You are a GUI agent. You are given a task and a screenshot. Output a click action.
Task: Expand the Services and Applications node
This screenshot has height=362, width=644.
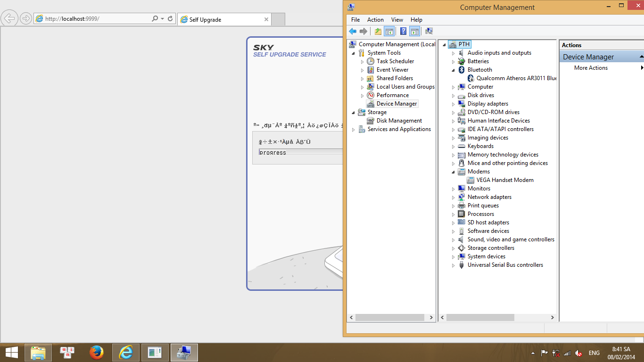click(x=354, y=130)
